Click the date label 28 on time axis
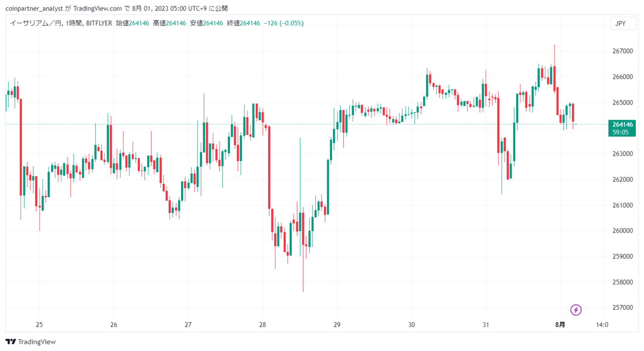 point(262,324)
